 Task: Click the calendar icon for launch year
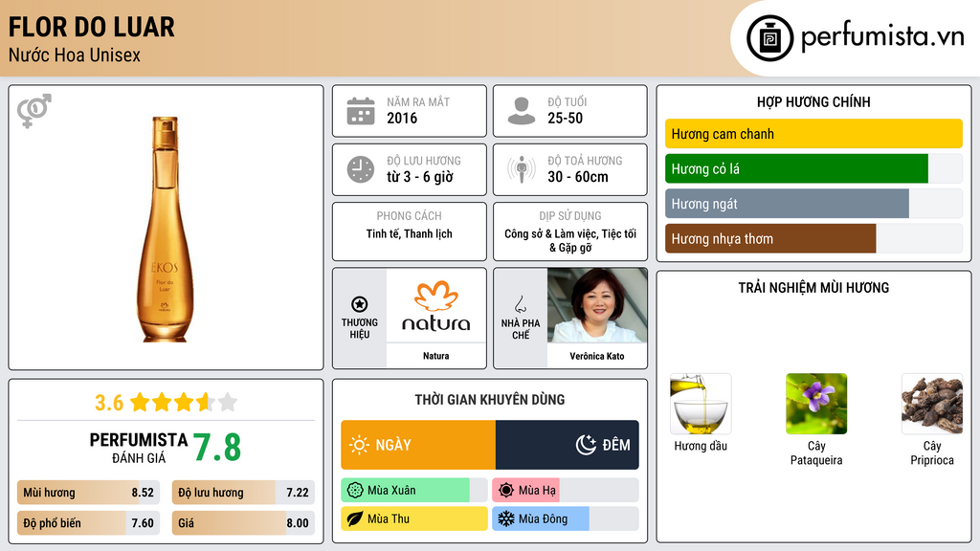click(x=361, y=111)
